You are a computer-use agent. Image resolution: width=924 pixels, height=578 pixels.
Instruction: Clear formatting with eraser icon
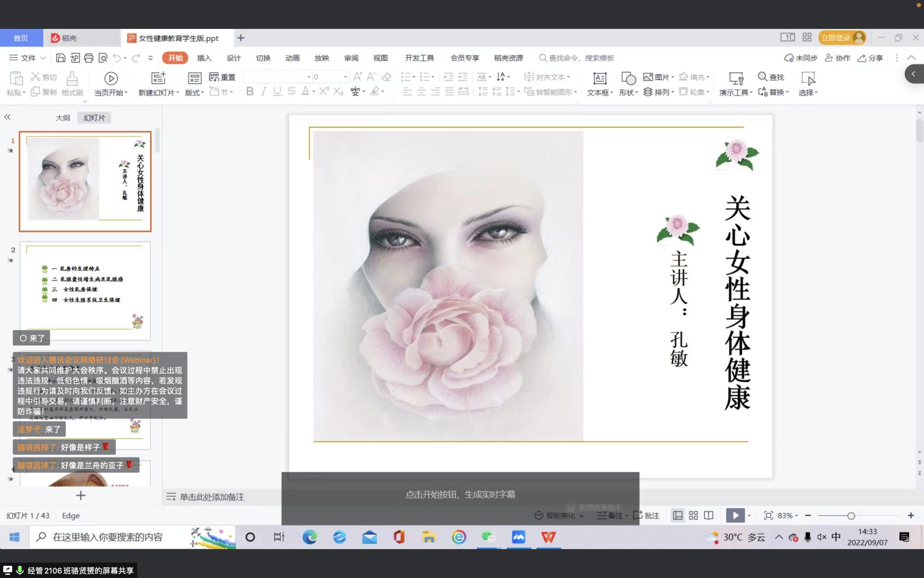pyautogui.click(x=386, y=77)
